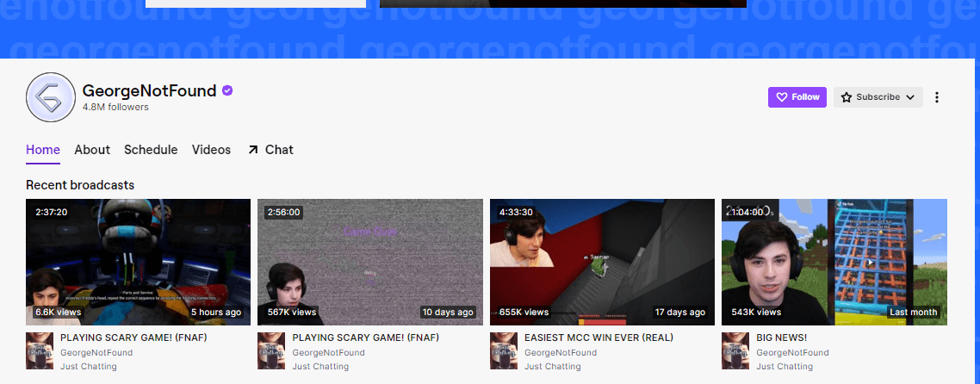Viewport: 980px width, 384px height.
Task: Follow the GeorgeNotFound channel
Action: [797, 96]
